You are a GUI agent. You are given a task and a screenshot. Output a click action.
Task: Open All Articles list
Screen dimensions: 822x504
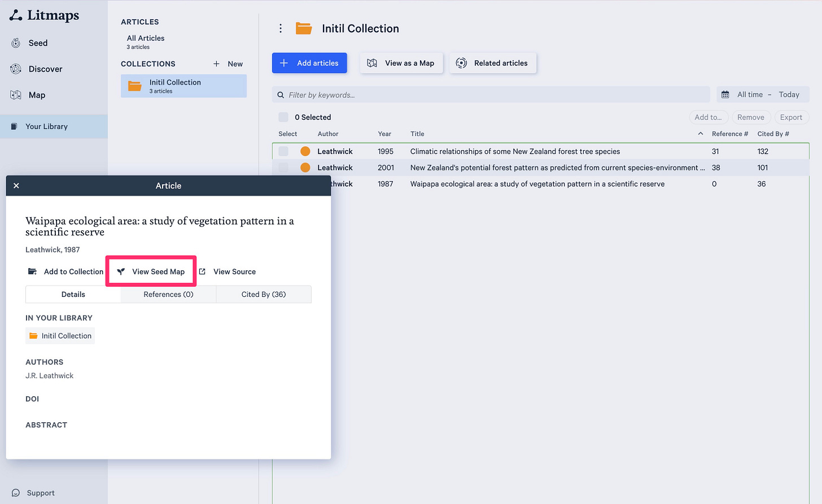click(x=146, y=42)
